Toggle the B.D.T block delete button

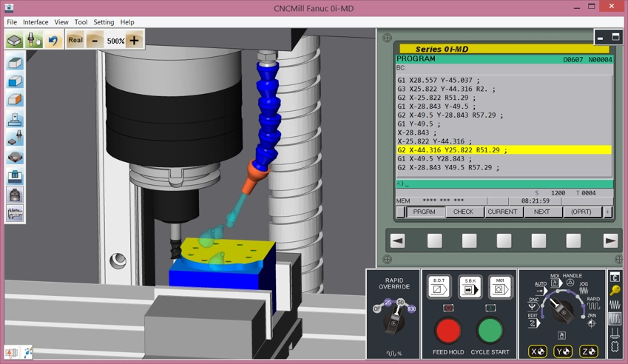pyautogui.click(x=439, y=287)
